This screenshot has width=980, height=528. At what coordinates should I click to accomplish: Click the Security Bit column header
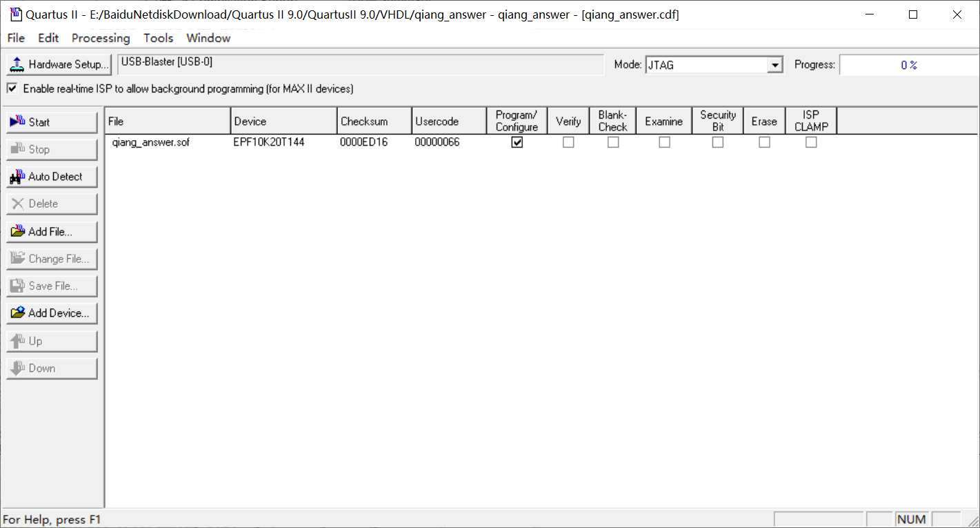pyautogui.click(x=718, y=121)
